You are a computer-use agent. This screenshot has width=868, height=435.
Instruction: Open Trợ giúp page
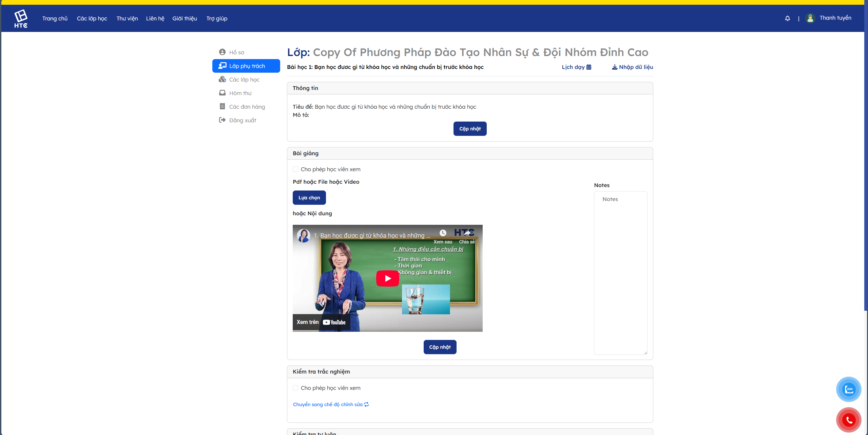(x=217, y=18)
